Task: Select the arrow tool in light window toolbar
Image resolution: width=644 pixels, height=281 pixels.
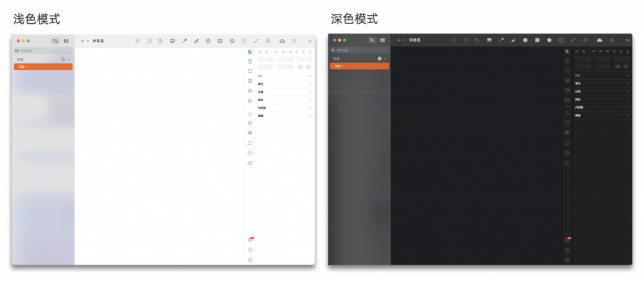Action: click(184, 41)
